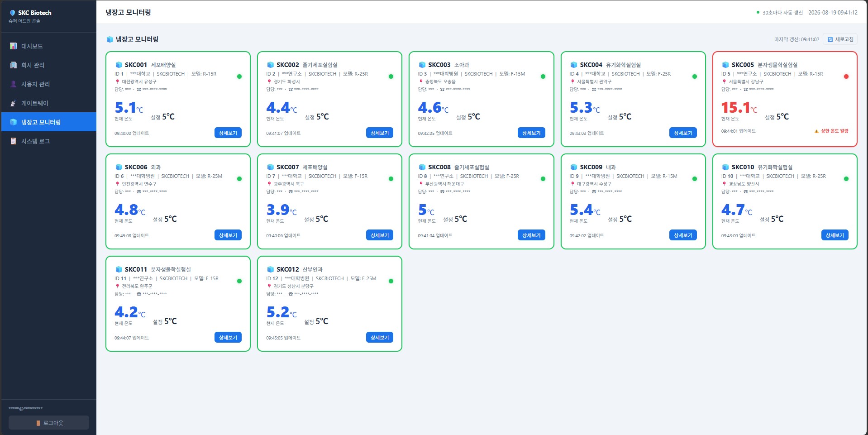
Task: Open the 대시보드 sidebar menu
Action: tap(48, 46)
